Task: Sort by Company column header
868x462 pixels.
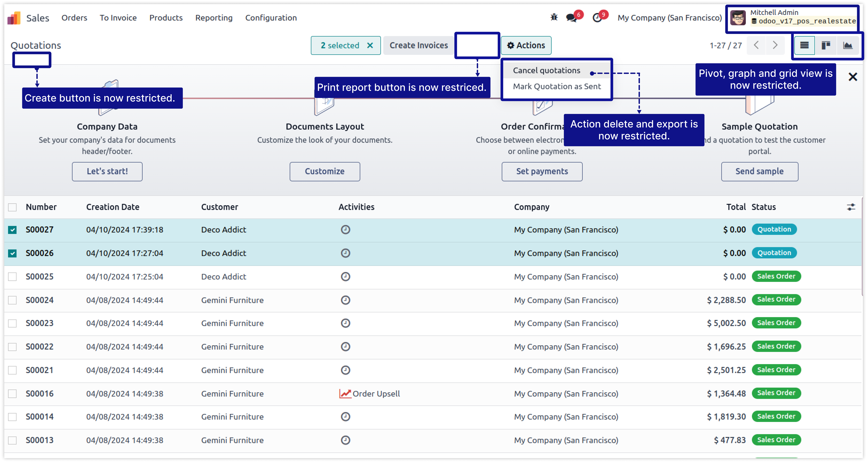Action: [532, 207]
